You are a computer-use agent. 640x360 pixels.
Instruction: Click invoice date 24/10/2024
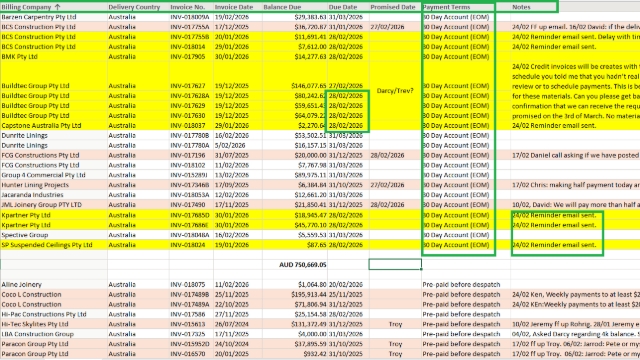coord(238,344)
